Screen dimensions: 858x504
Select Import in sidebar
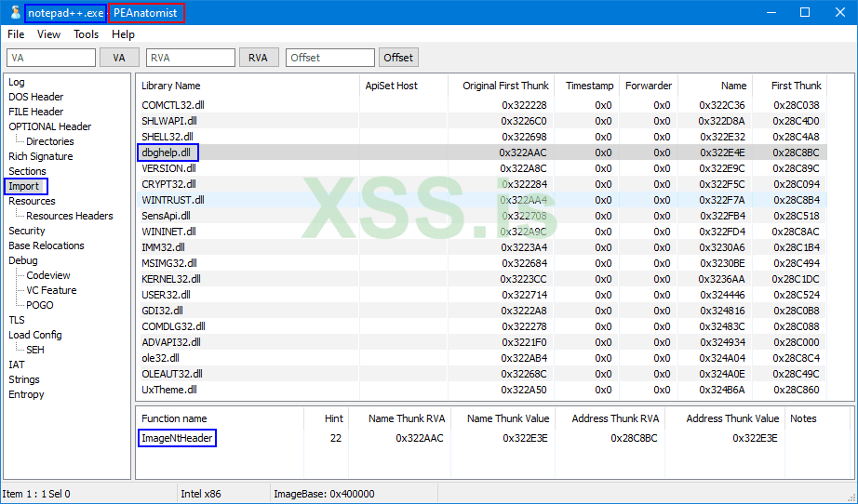pos(24,186)
